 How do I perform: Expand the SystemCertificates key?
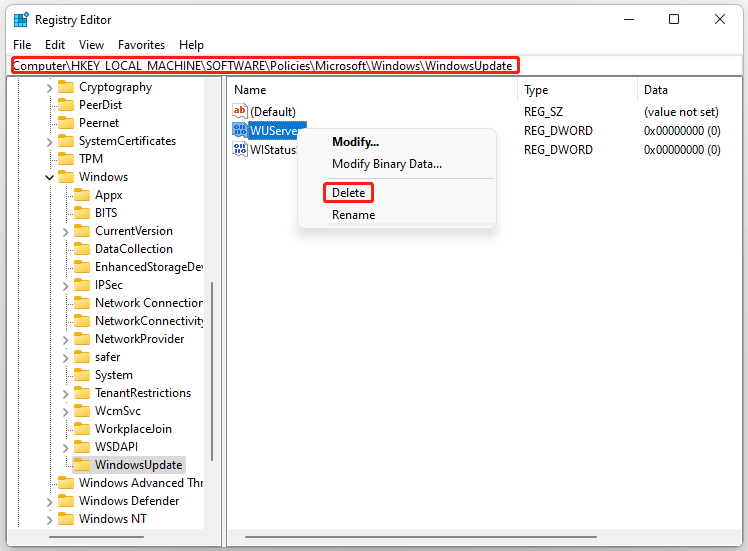pos(50,142)
